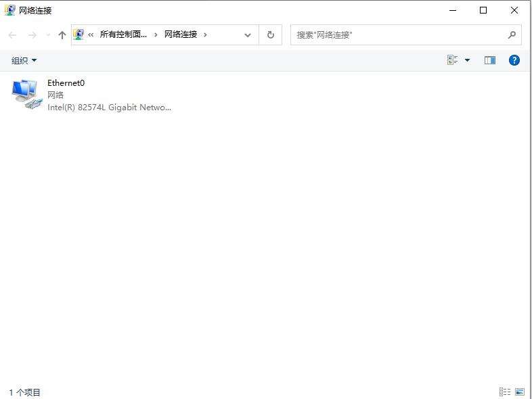Minimize the 网络连接 window
The width and height of the screenshot is (532, 399).
[453, 10]
